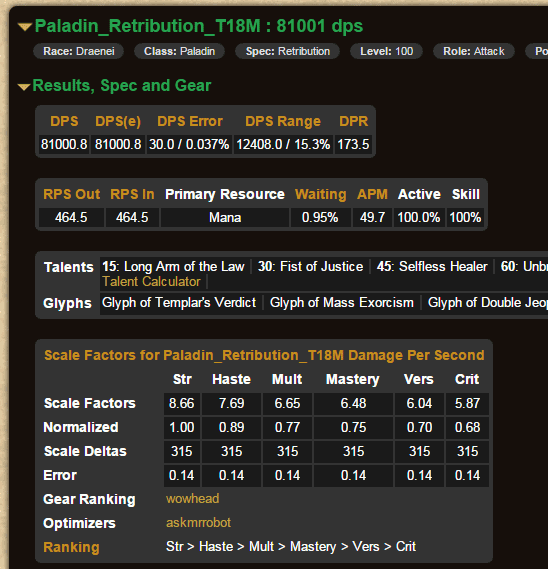The width and height of the screenshot is (548, 569).
Task: Click the RPS Out header
Action: click(71, 194)
